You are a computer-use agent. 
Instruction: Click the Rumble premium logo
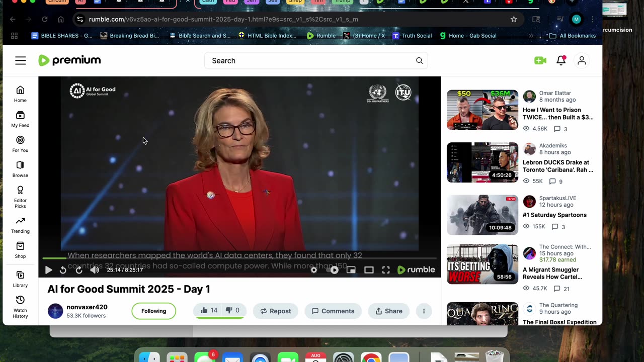tap(69, 60)
